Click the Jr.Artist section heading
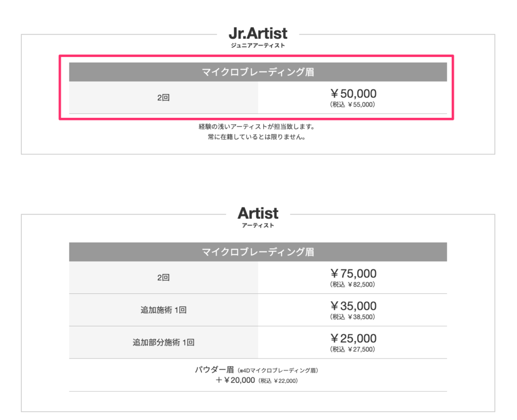 point(258,33)
